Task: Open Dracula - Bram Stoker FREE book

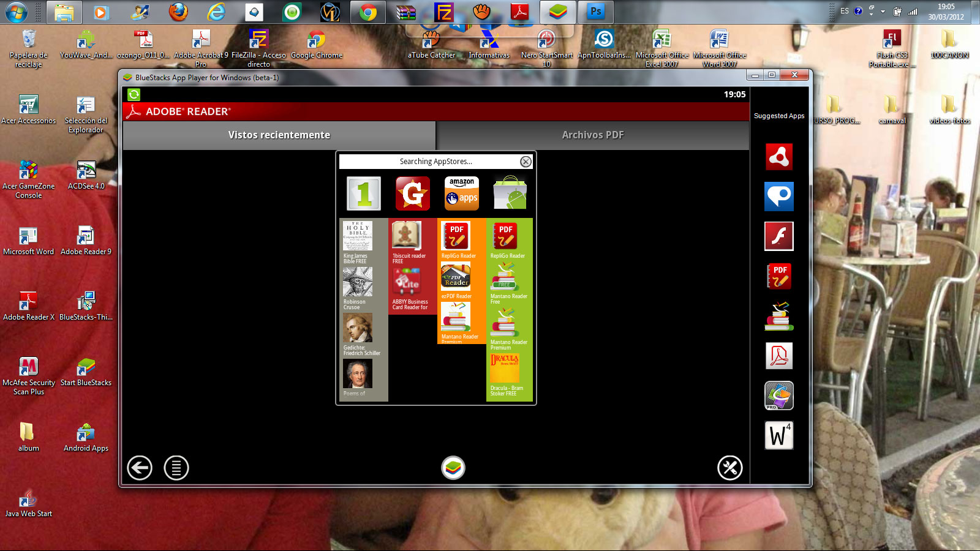Action: (507, 375)
